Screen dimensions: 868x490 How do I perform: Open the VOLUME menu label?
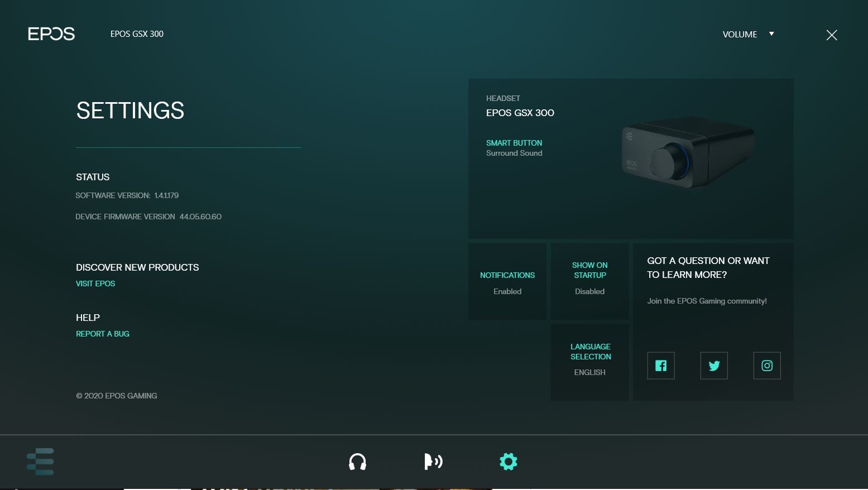click(740, 35)
